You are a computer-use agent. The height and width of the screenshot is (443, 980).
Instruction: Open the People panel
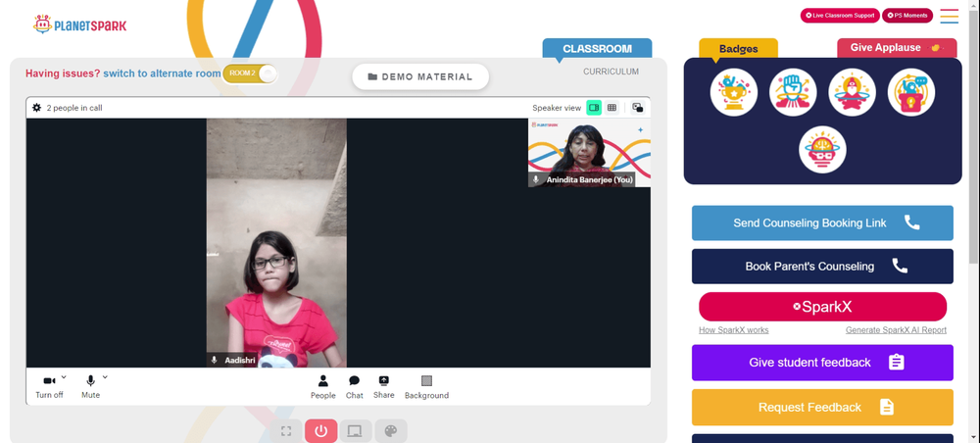323,387
